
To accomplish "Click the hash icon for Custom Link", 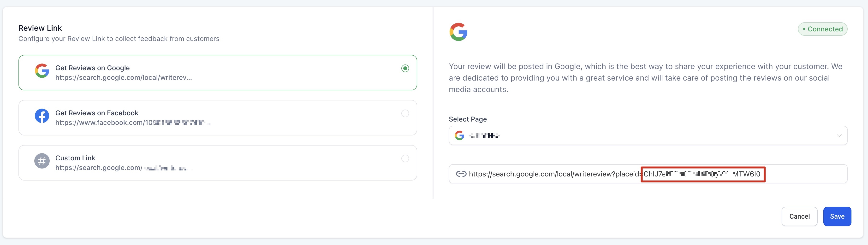I will click(x=42, y=161).
